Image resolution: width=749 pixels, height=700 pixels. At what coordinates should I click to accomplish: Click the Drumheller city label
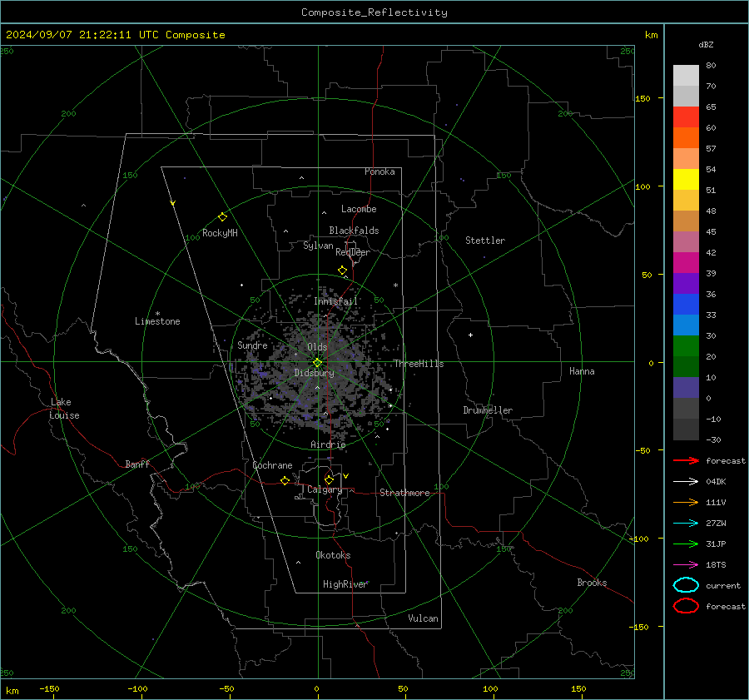pyautogui.click(x=488, y=410)
